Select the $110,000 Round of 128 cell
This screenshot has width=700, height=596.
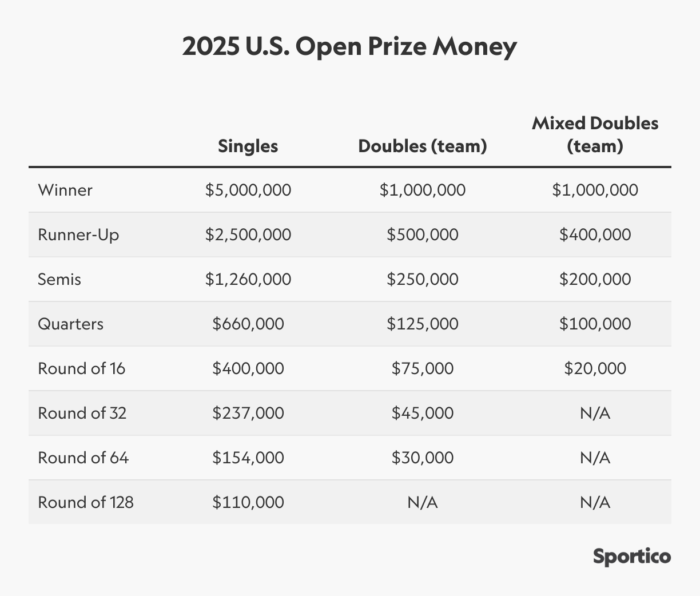pyautogui.click(x=248, y=502)
